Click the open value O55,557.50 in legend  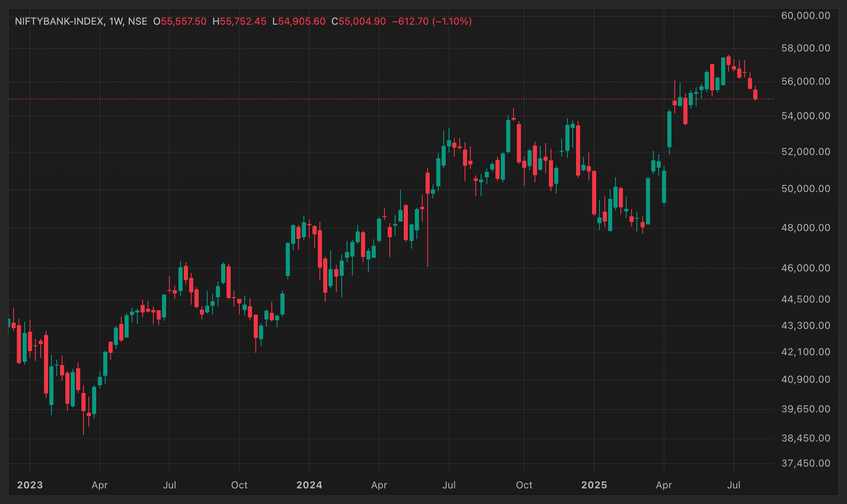pos(180,21)
